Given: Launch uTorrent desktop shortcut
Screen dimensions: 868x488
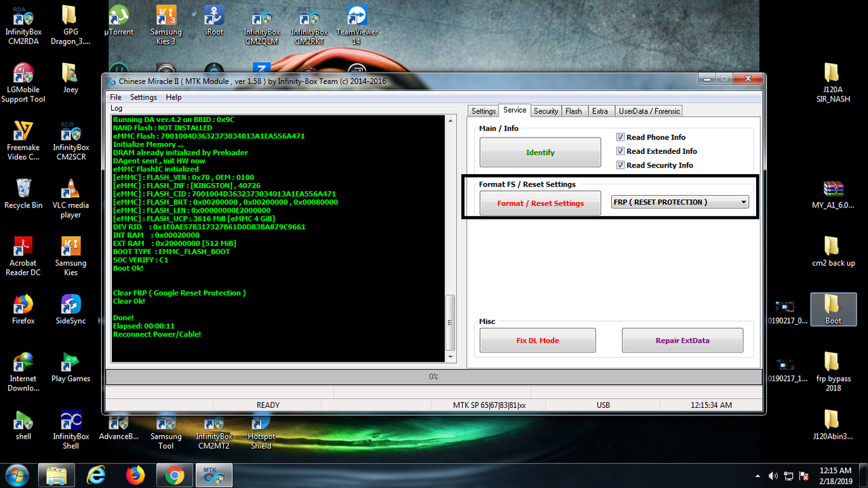Looking at the screenshot, I should [119, 20].
